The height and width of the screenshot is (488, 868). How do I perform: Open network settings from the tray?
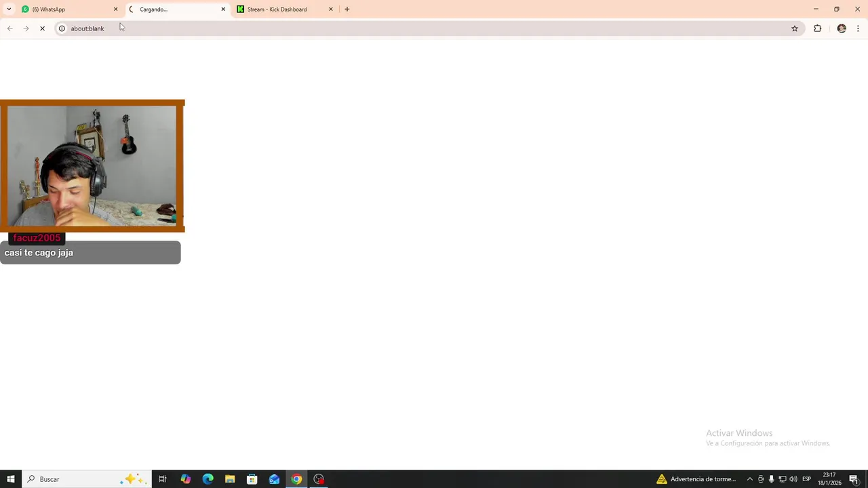pyautogui.click(x=783, y=479)
